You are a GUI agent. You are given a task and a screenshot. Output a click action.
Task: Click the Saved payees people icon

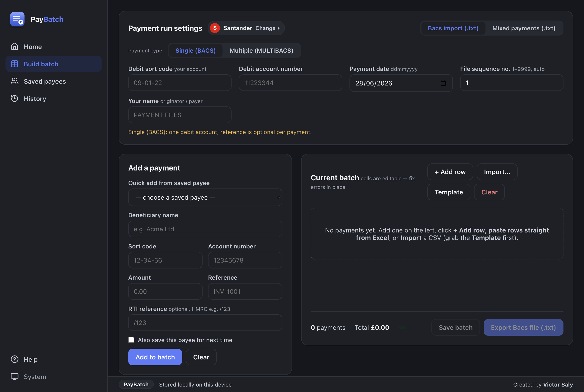point(15,81)
